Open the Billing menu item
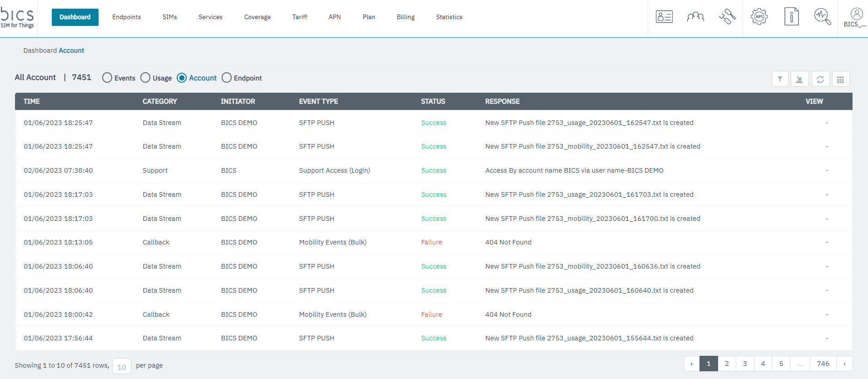Screen dimensions: 868x379 [405, 17]
